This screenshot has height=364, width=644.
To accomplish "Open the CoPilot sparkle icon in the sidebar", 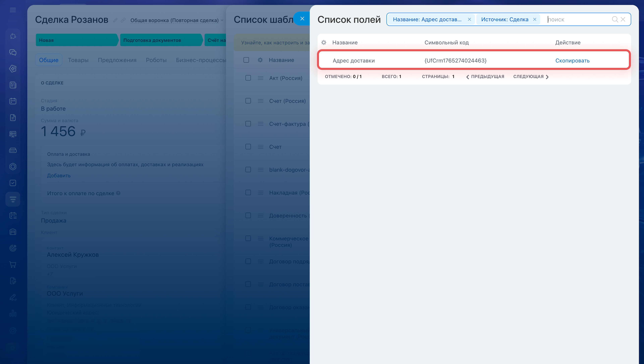I will (x=13, y=69).
